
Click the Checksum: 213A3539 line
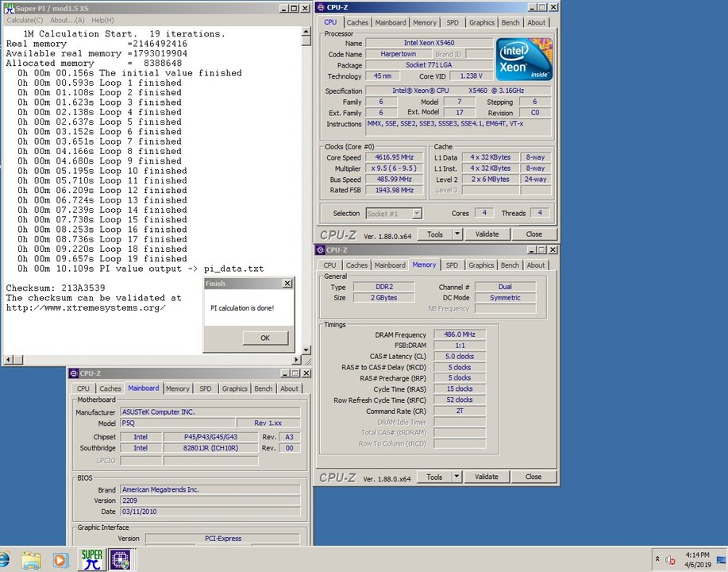coord(56,288)
